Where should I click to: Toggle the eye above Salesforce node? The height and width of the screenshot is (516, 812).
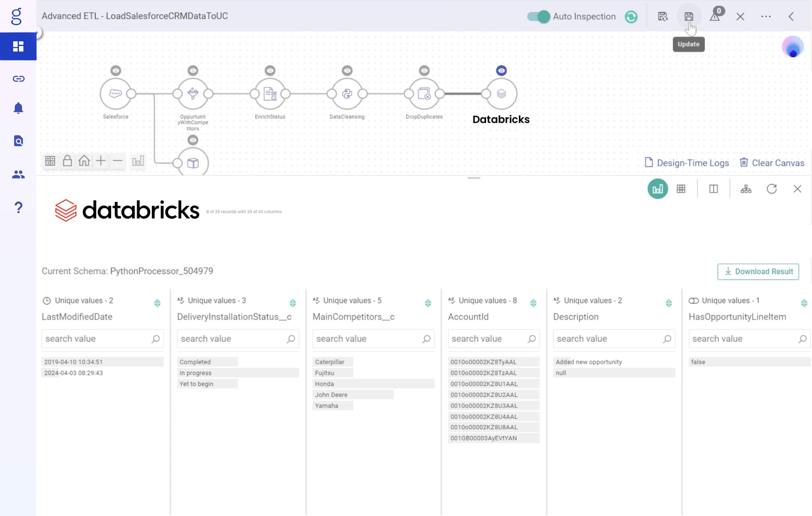click(x=116, y=70)
